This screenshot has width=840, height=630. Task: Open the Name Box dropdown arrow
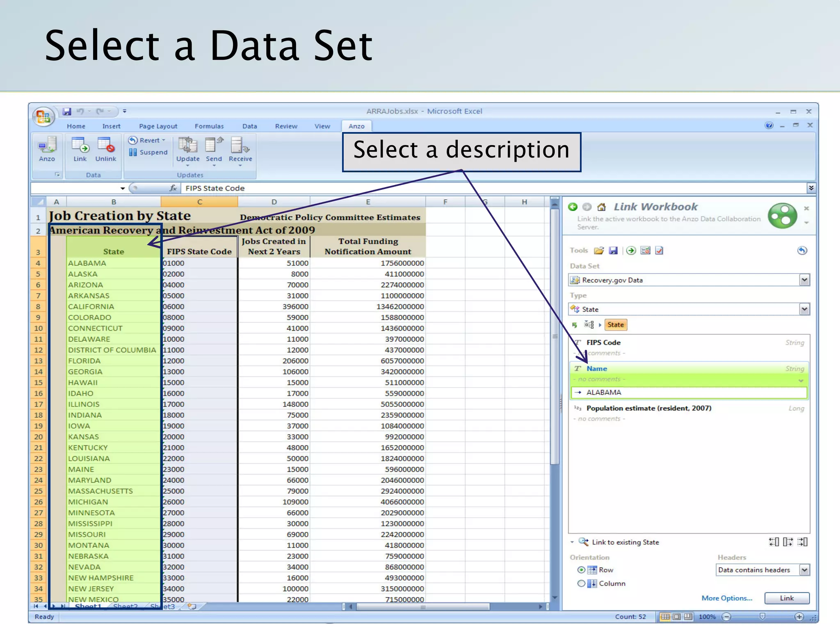tap(122, 188)
